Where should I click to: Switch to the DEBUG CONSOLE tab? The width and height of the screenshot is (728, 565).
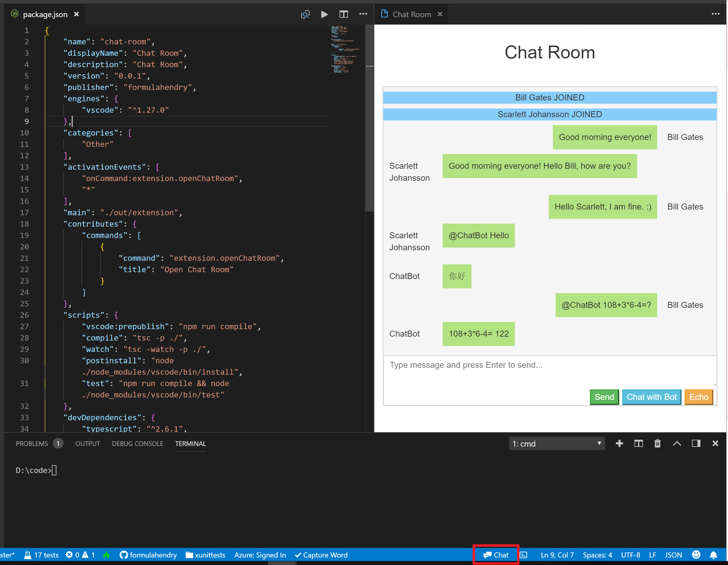(137, 443)
